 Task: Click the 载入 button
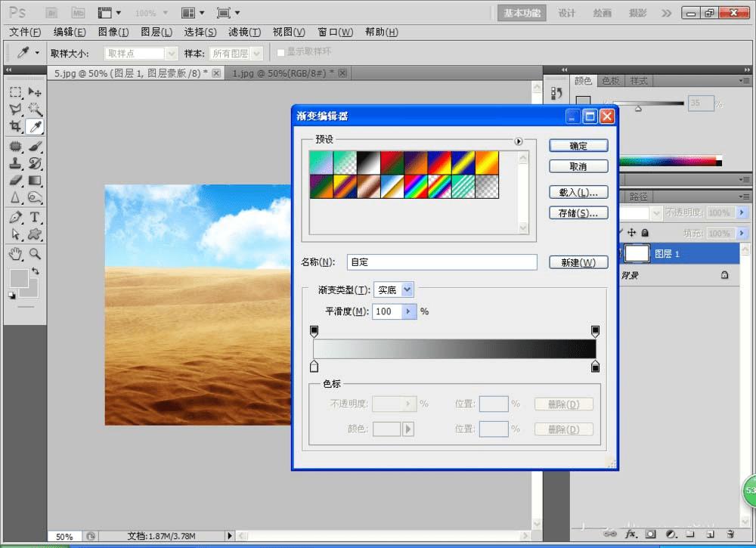click(578, 193)
